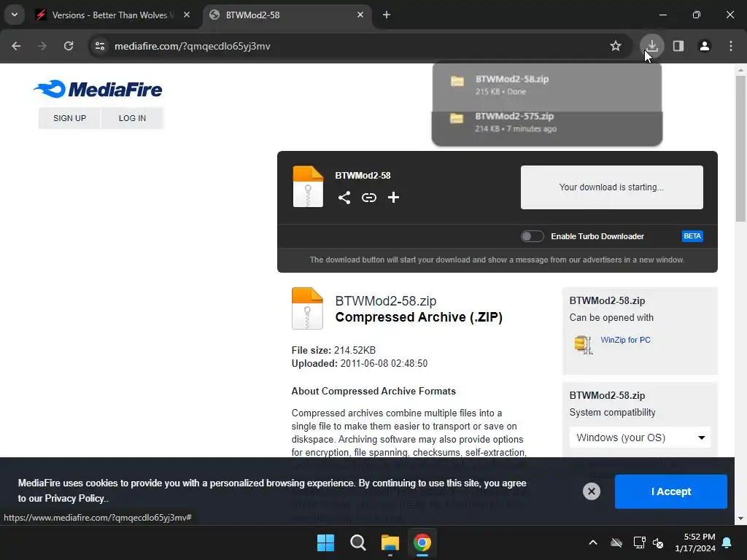Viewport: 747px width, 560px height.
Task: Click the network tray icon
Action: coord(639,542)
